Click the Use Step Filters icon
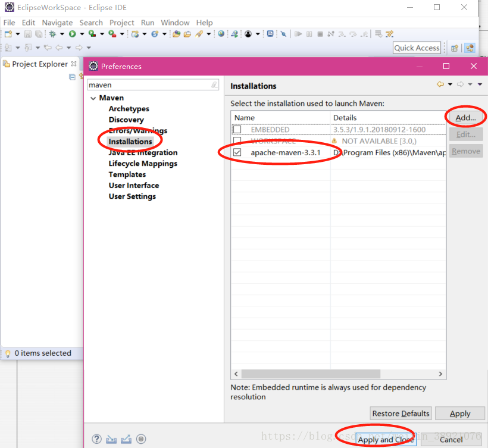Screen dimensions: 488x448 389,34
